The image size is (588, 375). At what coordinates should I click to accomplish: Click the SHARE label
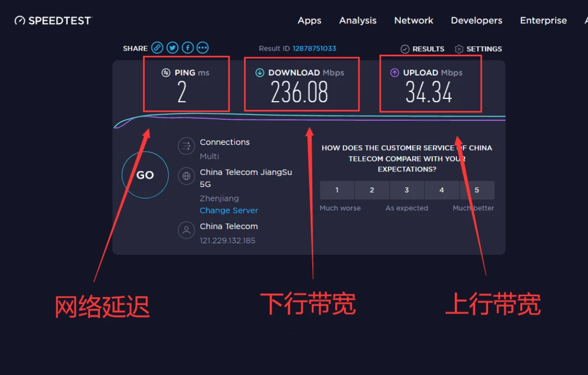click(x=135, y=48)
